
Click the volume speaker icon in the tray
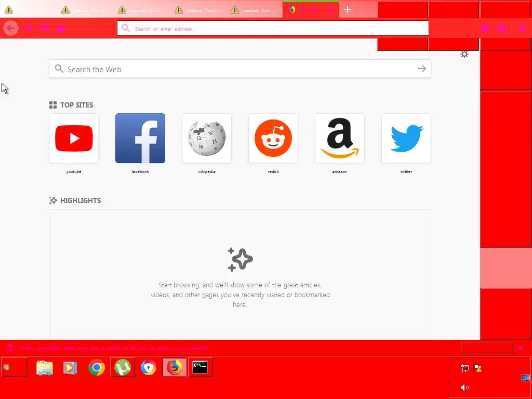[x=465, y=388]
